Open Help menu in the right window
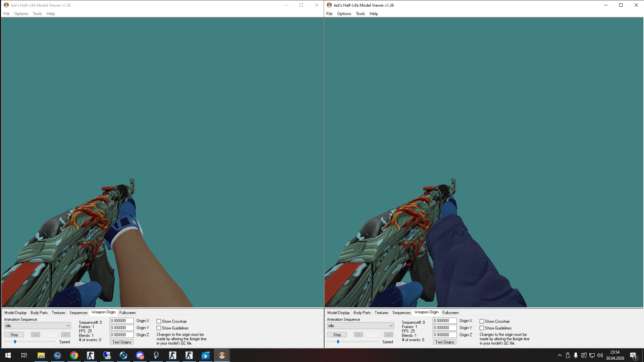644x362 pixels. point(374,14)
